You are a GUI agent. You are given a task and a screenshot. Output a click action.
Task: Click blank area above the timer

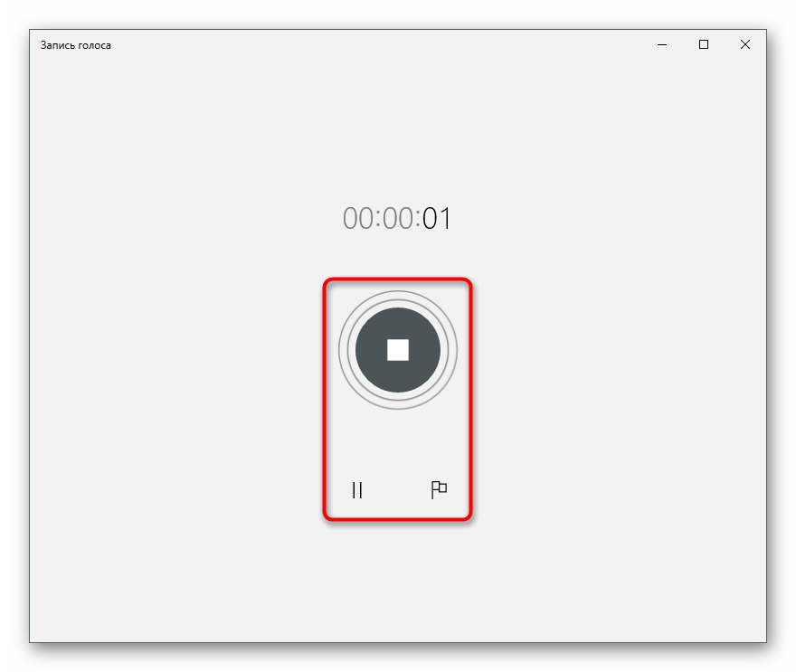click(398, 136)
